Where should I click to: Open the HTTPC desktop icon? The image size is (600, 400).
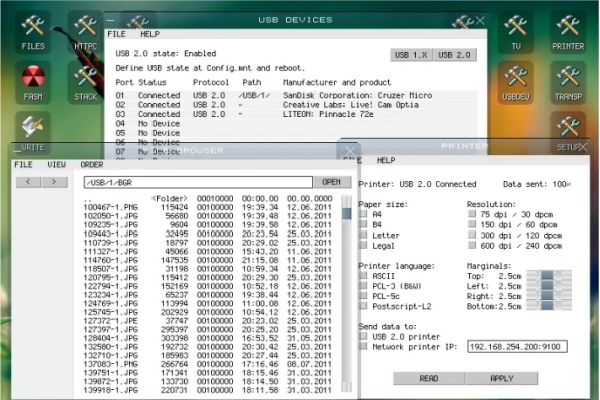pyautogui.click(x=86, y=29)
